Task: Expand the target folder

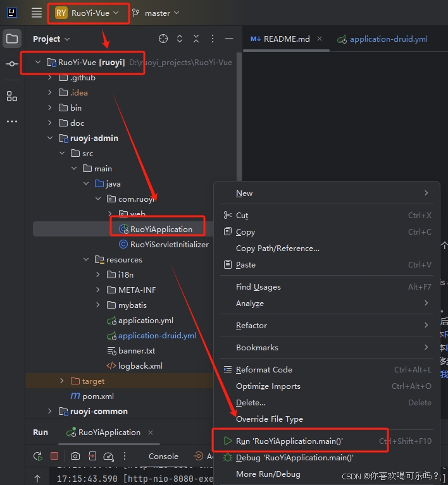Action: coord(61,381)
